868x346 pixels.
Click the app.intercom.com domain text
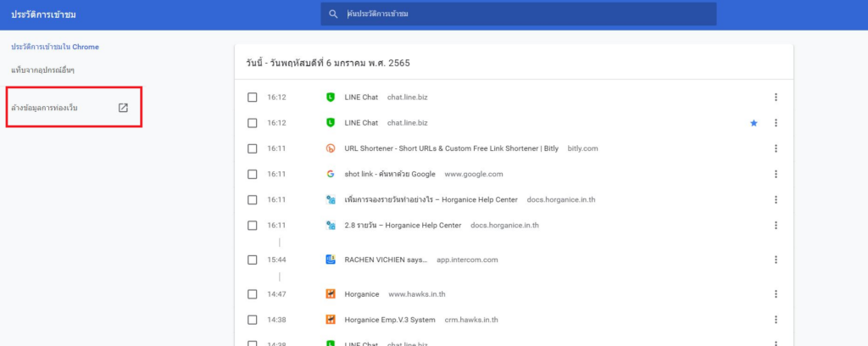[467, 259]
